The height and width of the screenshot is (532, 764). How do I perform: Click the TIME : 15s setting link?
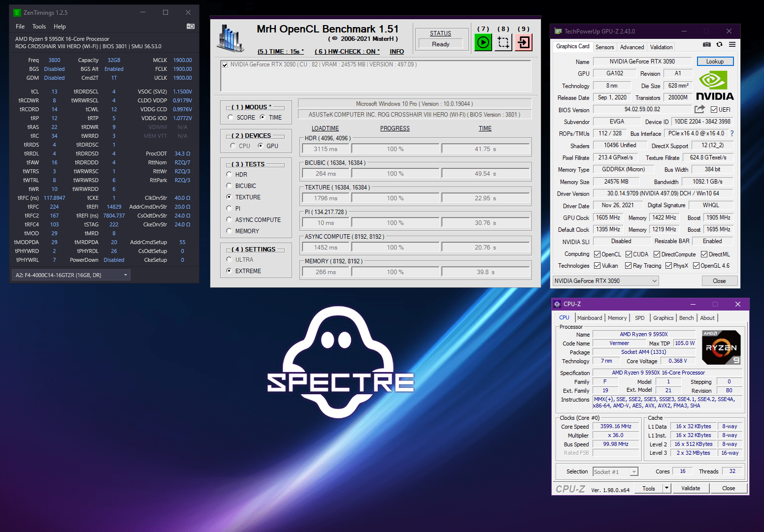click(281, 51)
